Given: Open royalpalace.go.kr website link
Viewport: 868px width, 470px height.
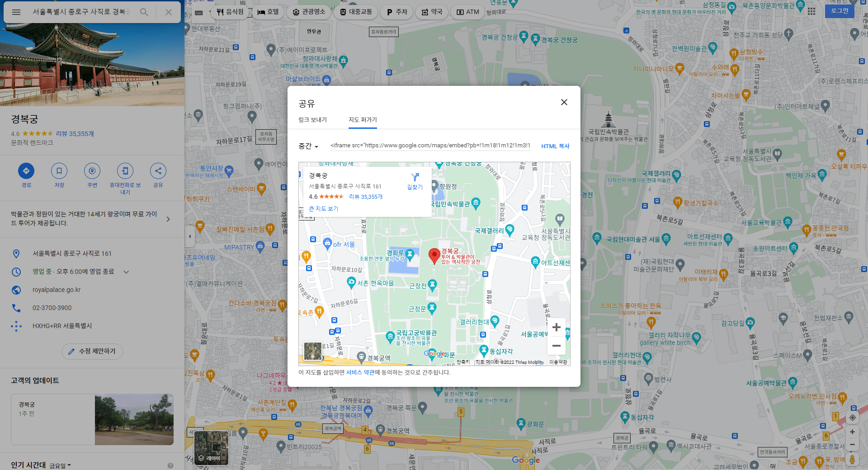Looking at the screenshot, I should pyautogui.click(x=57, y=290).
